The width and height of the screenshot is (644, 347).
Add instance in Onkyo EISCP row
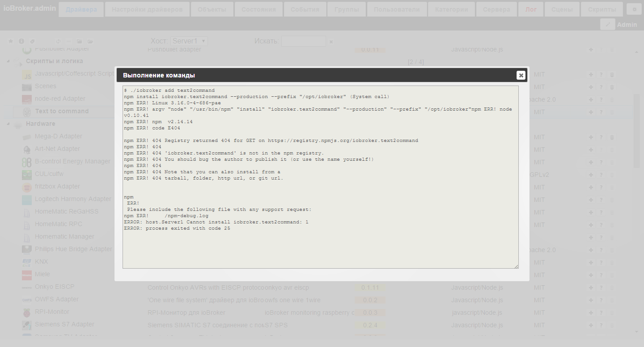[x=591, y=287]
